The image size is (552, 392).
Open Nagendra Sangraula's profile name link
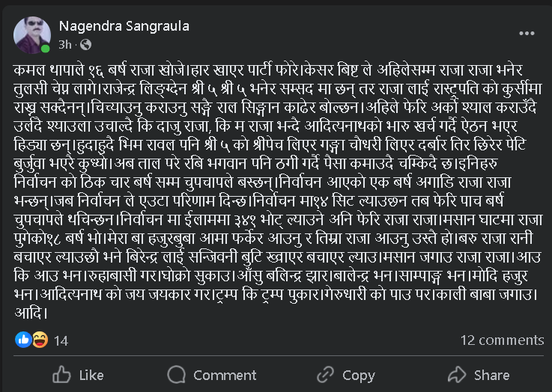coord(124,26)
